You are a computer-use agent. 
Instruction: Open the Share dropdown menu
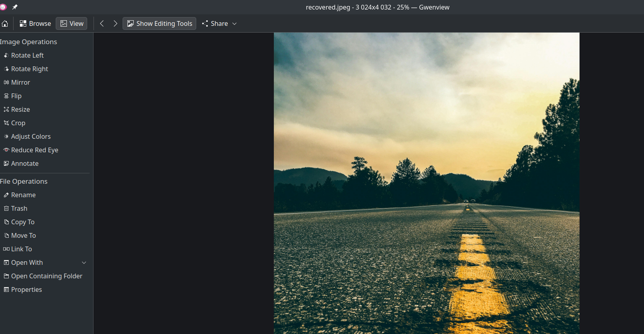coord(219,23)
